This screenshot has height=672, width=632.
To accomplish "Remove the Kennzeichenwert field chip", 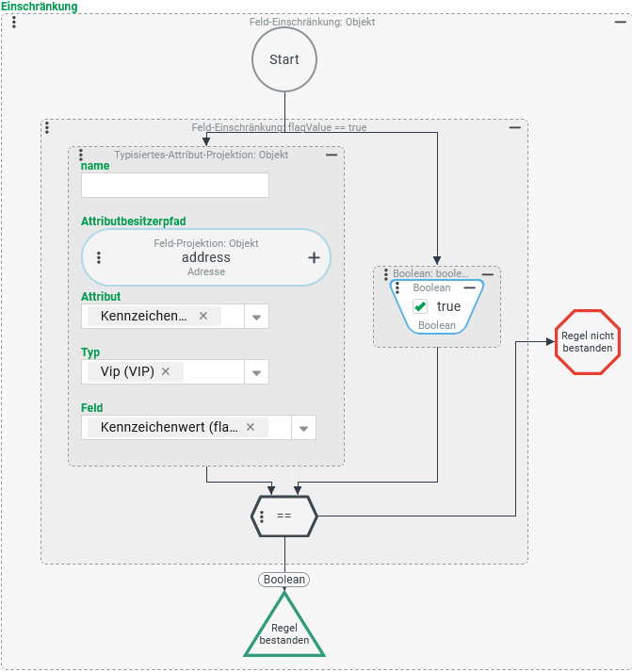I will (x=251, y=427).
